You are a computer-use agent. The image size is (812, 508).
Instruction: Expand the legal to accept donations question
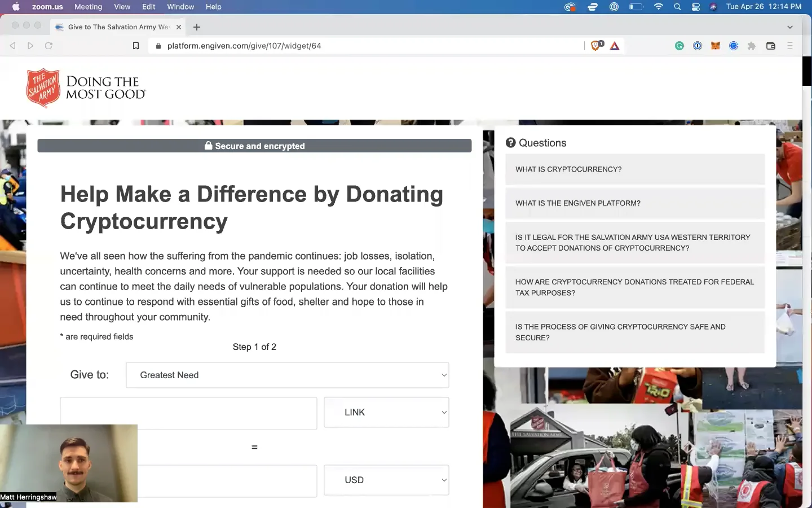pos(635,243)
